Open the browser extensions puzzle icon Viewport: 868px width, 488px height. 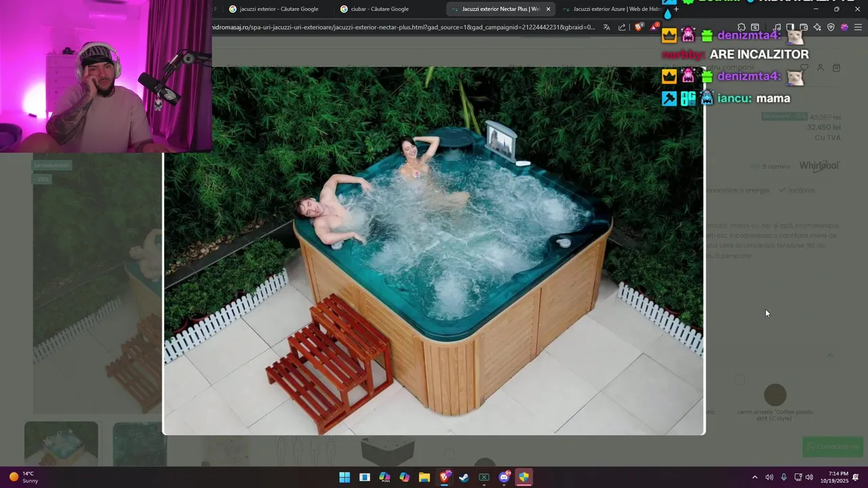click(x=741, y=27)
